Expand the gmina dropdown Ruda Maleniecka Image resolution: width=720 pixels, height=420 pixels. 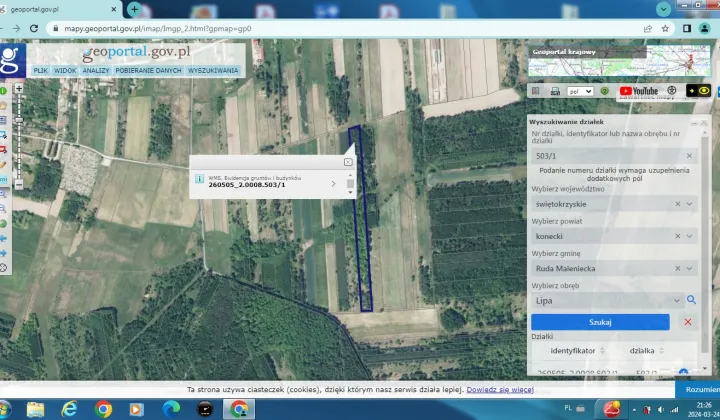pyautogui.click(x=690, y=268)
